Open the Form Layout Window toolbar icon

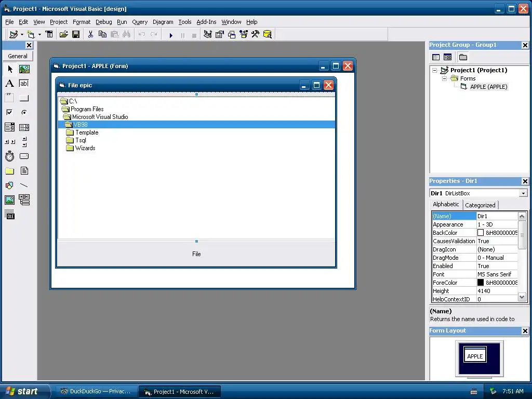(232, 34)
